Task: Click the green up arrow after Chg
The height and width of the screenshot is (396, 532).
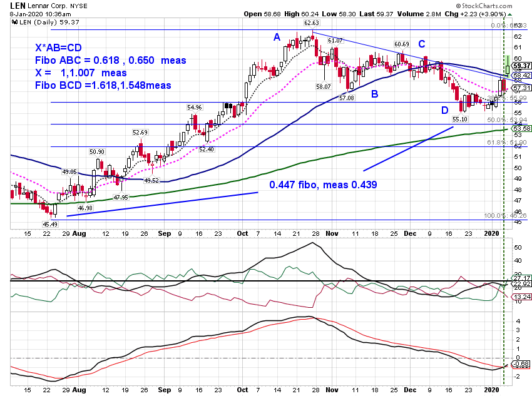Action: coord(509,14)
